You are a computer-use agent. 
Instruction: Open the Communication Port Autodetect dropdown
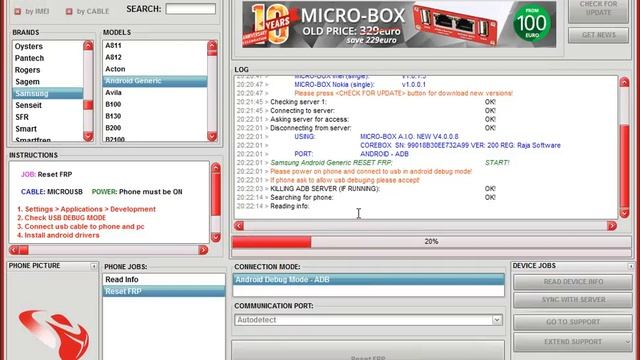[497, 320]
